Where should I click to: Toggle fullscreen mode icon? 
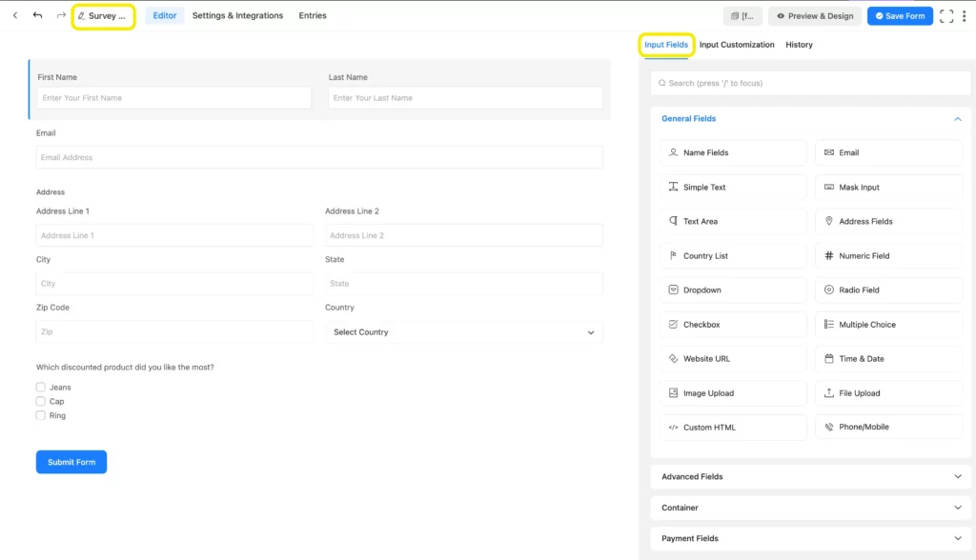point(946,16)
